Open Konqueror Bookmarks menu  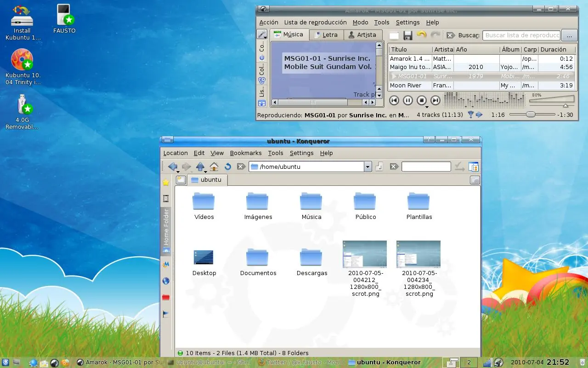coord(246,153)
